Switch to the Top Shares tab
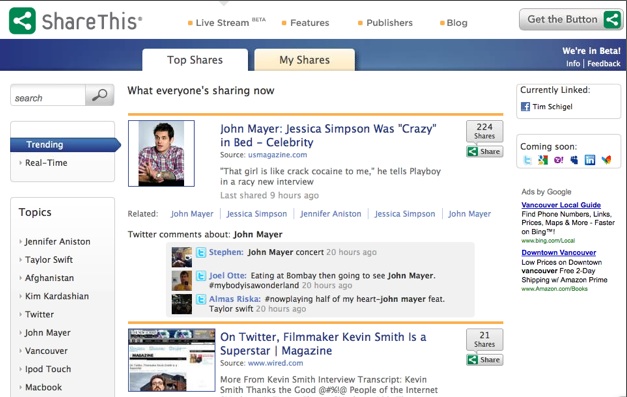 (195, 60)
